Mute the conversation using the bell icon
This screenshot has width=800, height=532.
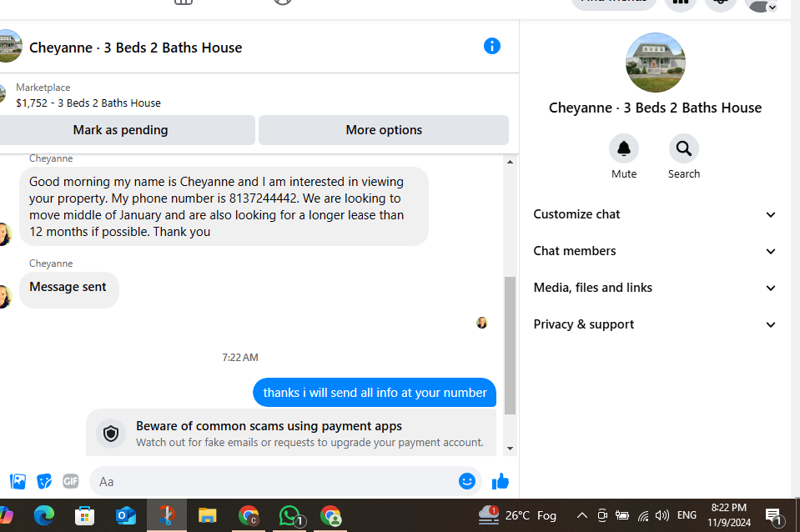coord(623,148)
